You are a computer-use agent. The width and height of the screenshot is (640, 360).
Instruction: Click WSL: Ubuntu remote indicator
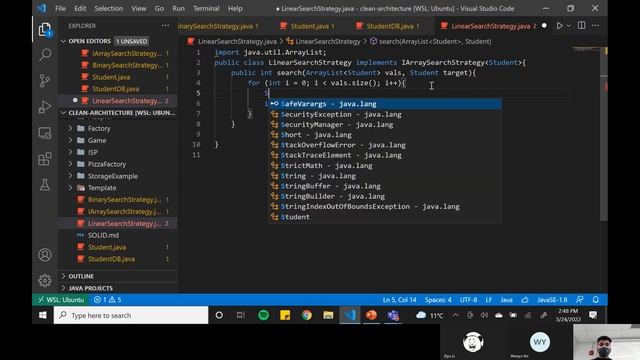tap(61, 300)
